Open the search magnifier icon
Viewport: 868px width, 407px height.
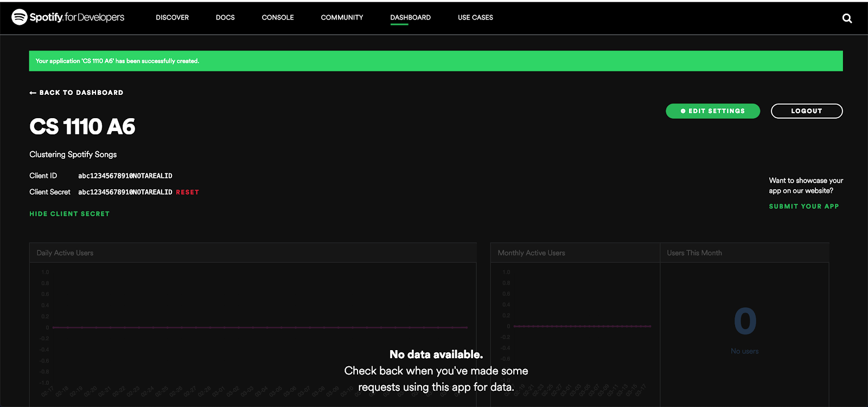(847, 18)
